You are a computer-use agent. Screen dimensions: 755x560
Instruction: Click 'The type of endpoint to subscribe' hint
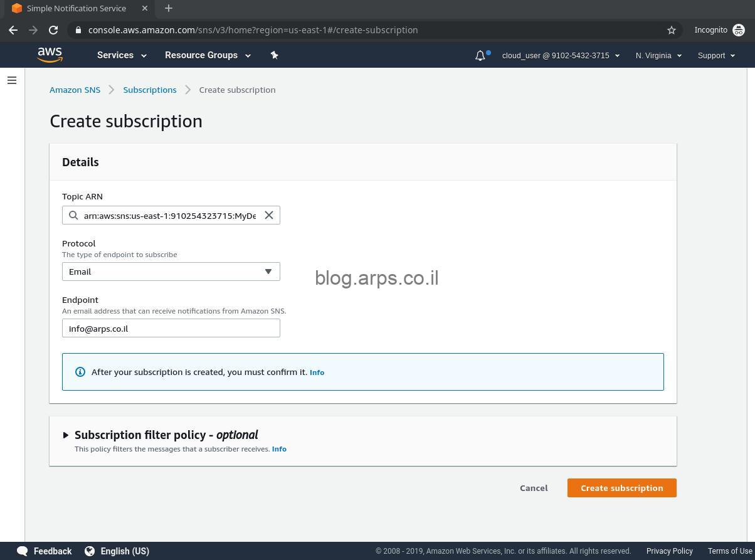point(120,255)
